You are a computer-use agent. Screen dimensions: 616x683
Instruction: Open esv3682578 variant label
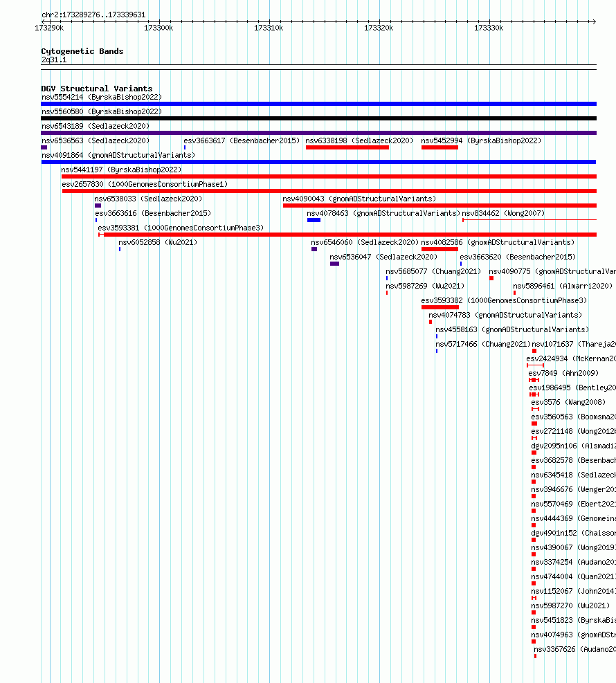573,460
